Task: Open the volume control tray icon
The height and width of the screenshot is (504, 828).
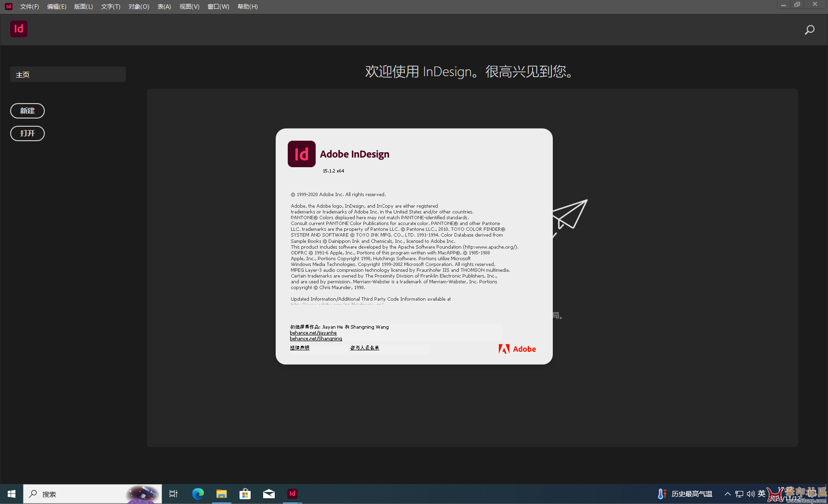Action: [x=750, y=494]
